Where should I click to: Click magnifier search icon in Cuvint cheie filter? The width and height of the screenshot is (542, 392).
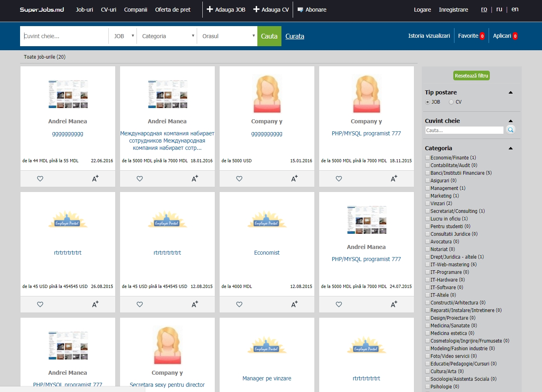(510, 130)
